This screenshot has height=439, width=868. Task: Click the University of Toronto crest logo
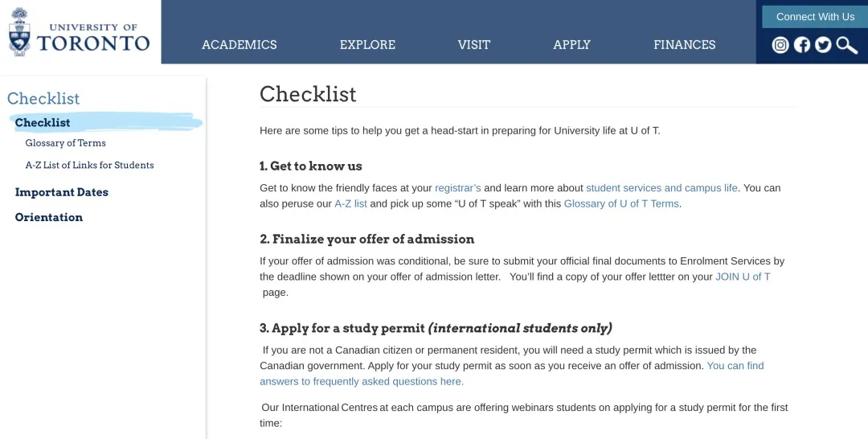click(19, 32)
